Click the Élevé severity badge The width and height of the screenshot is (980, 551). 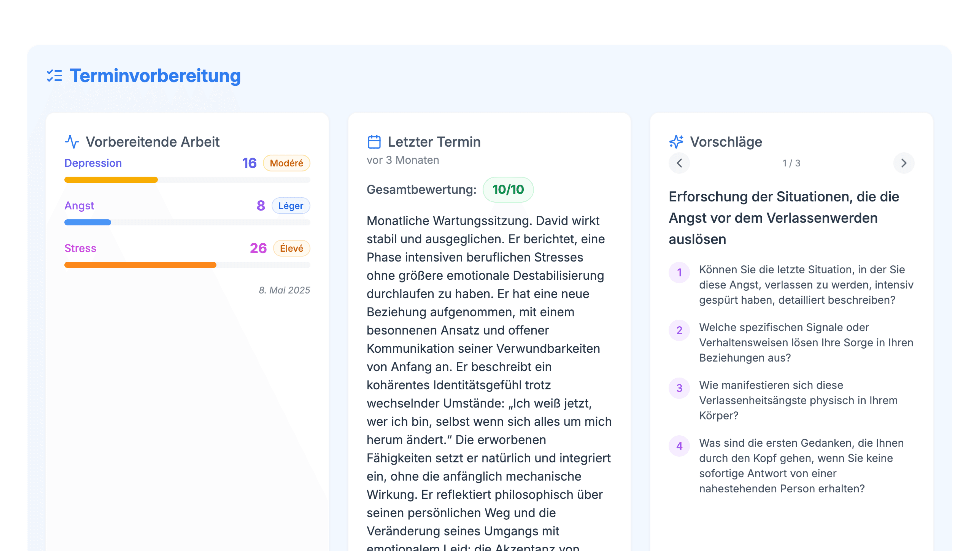(x=291, y=248)
